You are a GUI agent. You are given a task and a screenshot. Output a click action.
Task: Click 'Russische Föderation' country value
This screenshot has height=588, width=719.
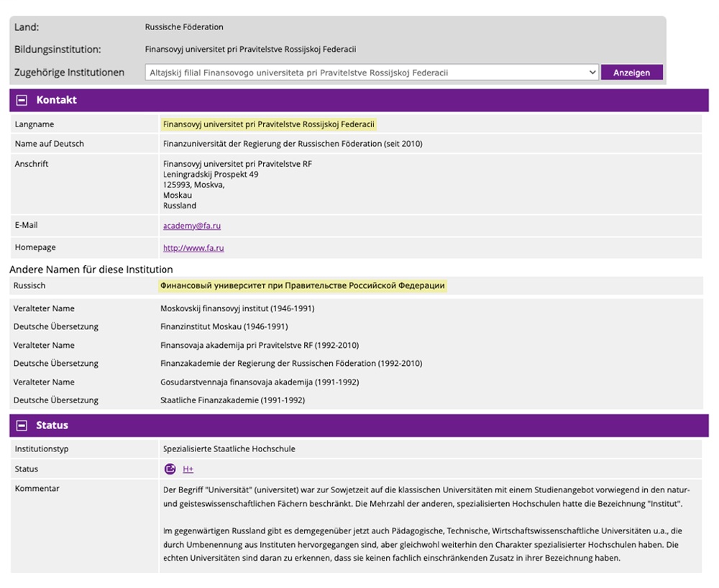click(184, 27)
